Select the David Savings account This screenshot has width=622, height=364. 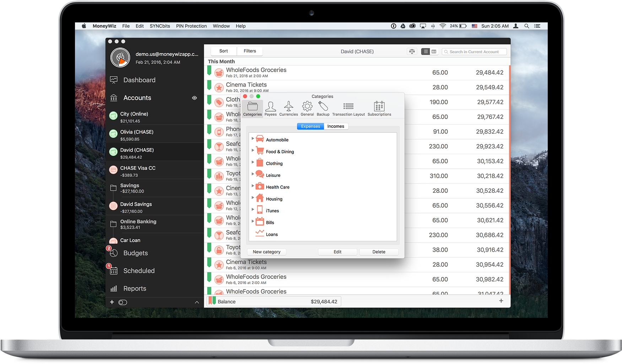coord(155,206)
